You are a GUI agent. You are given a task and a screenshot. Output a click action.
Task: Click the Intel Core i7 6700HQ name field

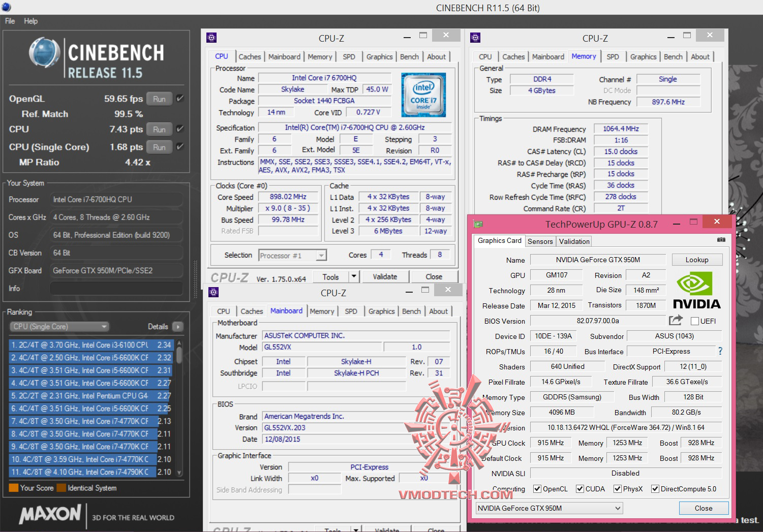[324, 78]
